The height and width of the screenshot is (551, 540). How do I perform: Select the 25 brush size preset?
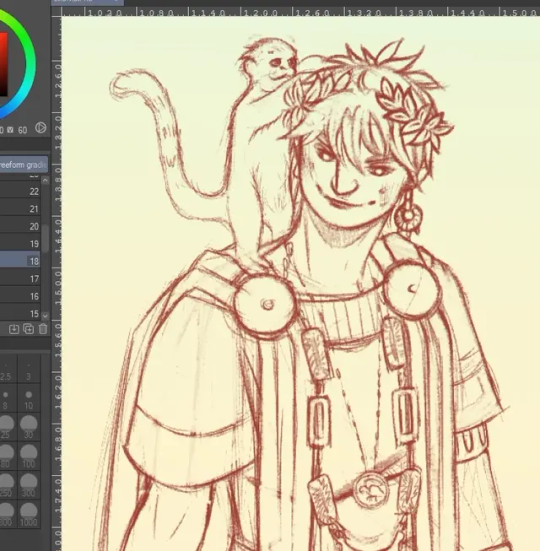click(7, 428)
